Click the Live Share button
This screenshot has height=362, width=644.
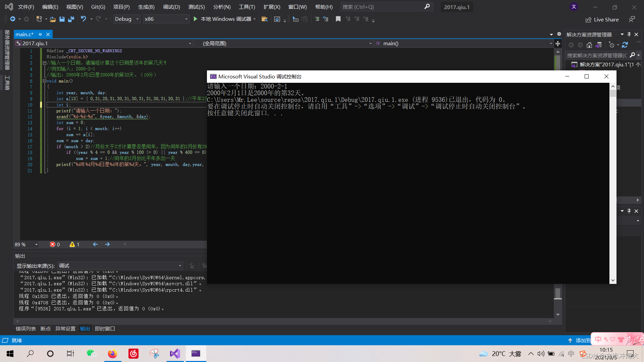click(x=602, y=19)
